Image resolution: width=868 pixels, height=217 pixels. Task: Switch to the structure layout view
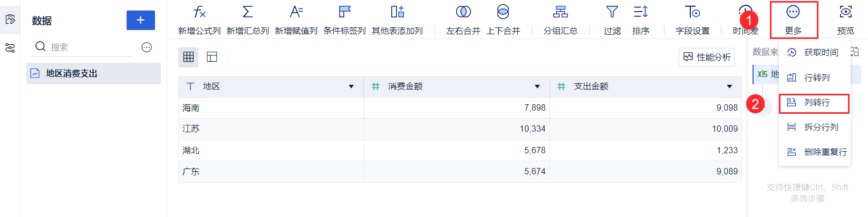click(212, 57)
